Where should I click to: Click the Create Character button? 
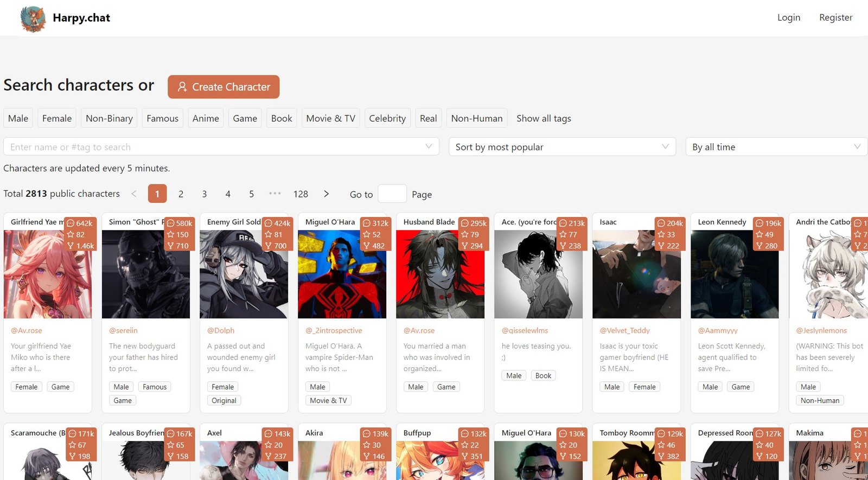tap(224, 87)
